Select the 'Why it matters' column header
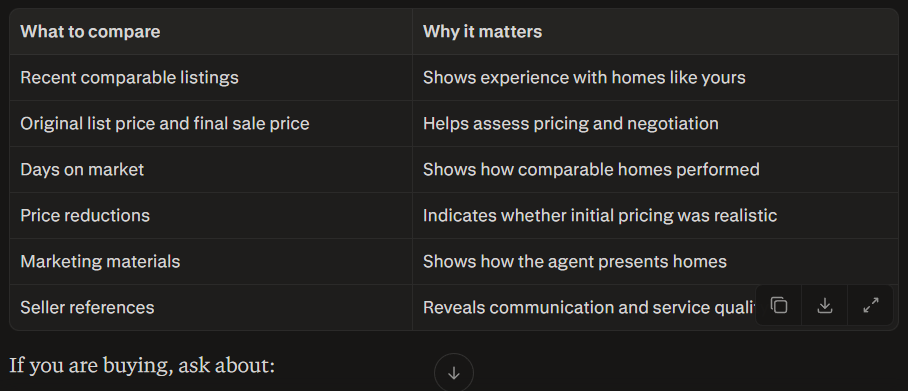 click(482, 31)
